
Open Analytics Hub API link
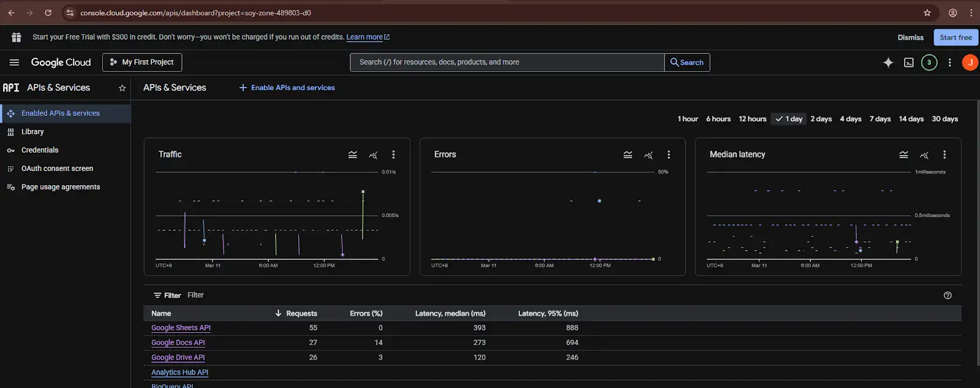pos(179,372)
